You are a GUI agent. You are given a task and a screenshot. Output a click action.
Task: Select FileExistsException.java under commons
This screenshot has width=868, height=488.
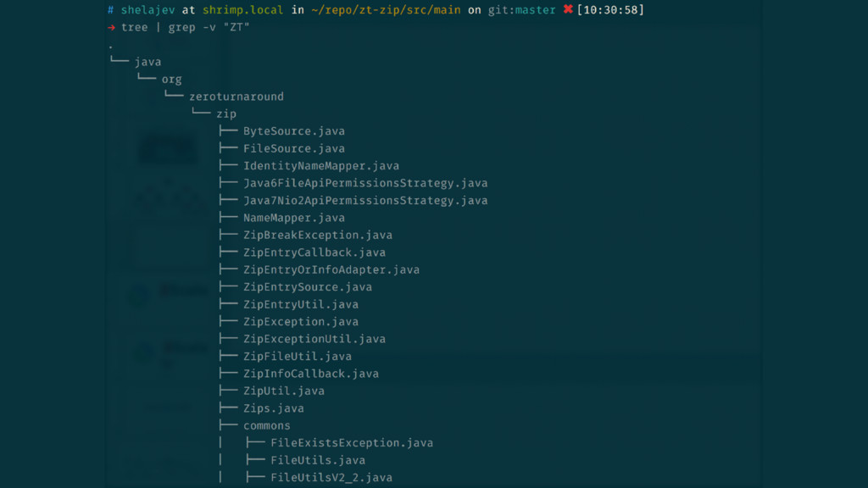click(352, 442)
